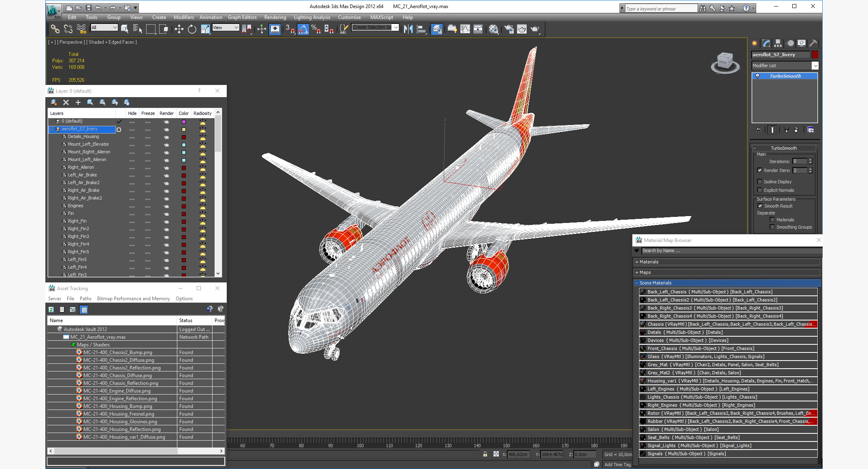
Task: Click Pin Stack icon under modifier stack
Action: [x=758, y=130]
